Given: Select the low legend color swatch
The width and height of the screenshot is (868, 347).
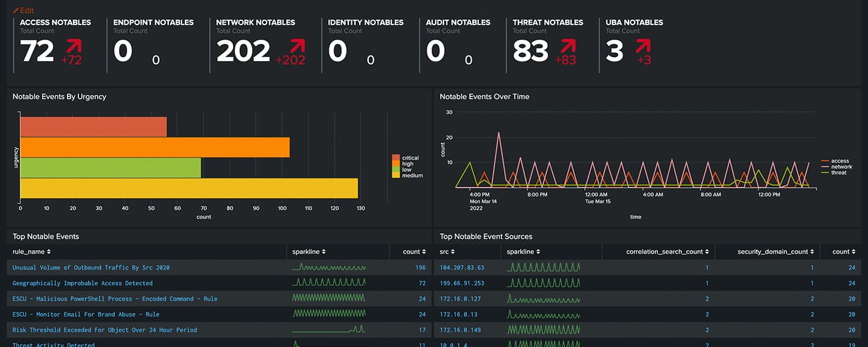Looking at the screenshot, I should (x=396, y=170).
